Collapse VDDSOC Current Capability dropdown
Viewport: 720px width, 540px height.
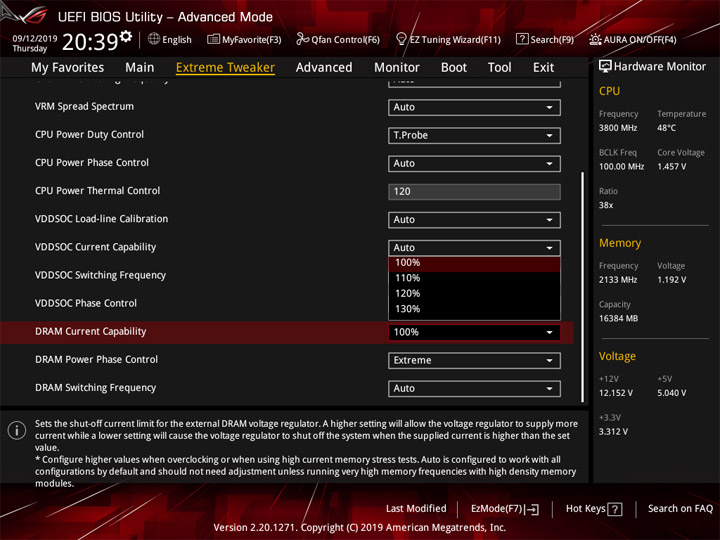coord(474,248)
